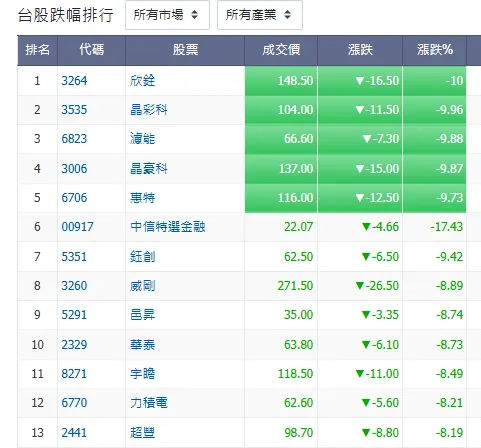Image resolution: width=481 pixels, height=448 pixels.
Task: Sort by 代碼 column header
Action: [x=91, y=50]
